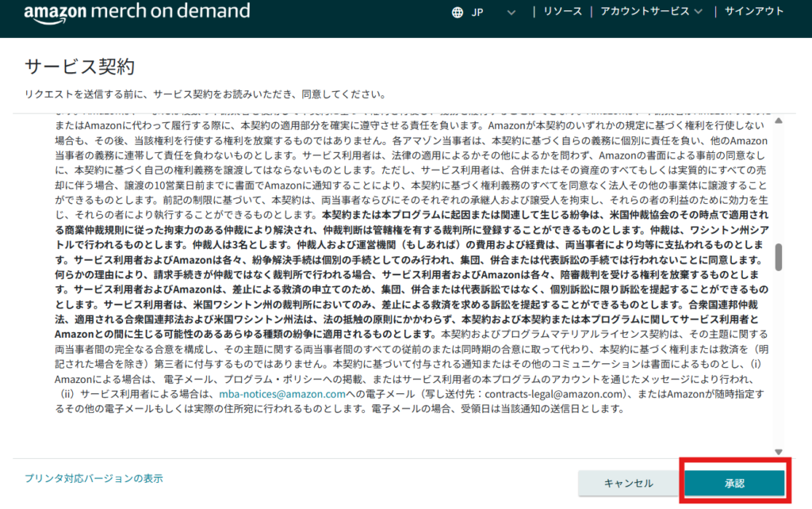The image size is (812, 509).
Task: Click the Amazon merch on demand logo
Action: pos(137,12)
